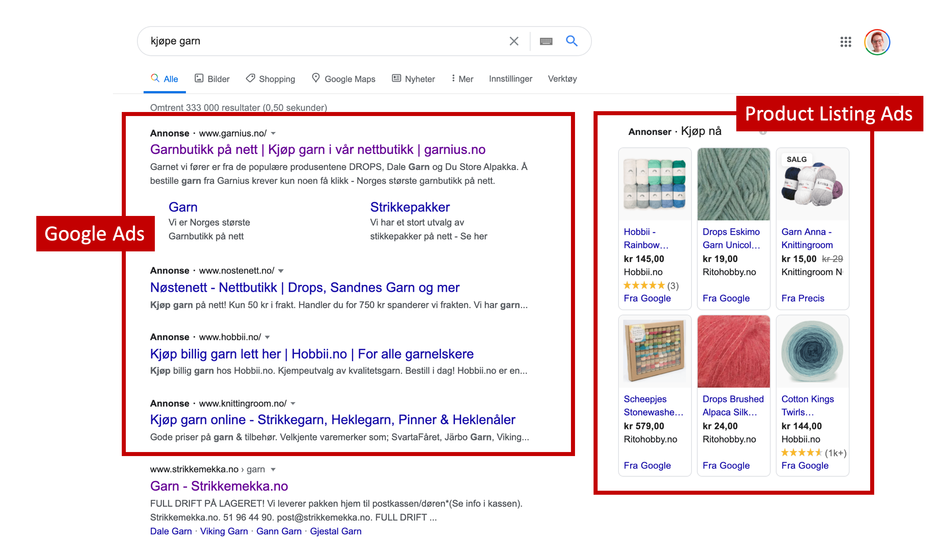Click the 'SALG' badge on Garn Anna
Image resolution: width=950 pixels, height=560 pixels.
coord(797,160)
